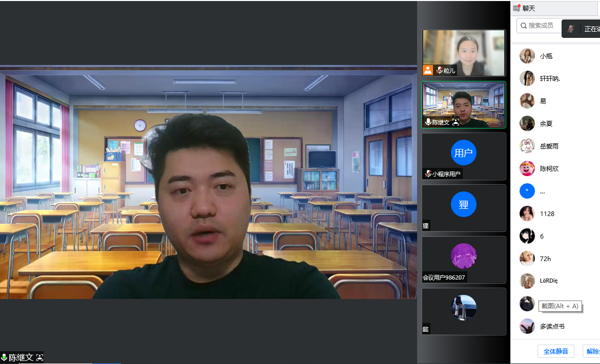Click muted mic icon on 小程序用户 tile
Viewport: 600px width, 364px height.
point(427,174)
